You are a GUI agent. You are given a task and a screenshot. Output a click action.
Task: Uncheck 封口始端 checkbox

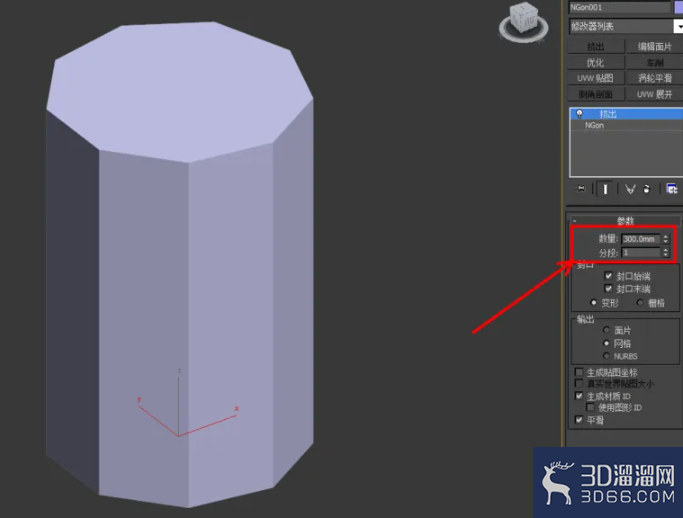(x=609, y=276)
